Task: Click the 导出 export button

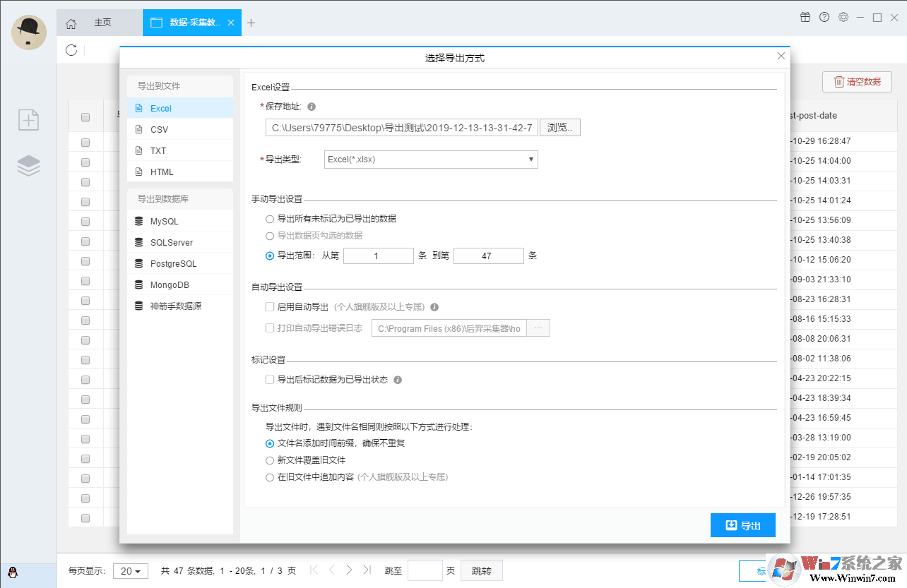Action: pos(742,524)
